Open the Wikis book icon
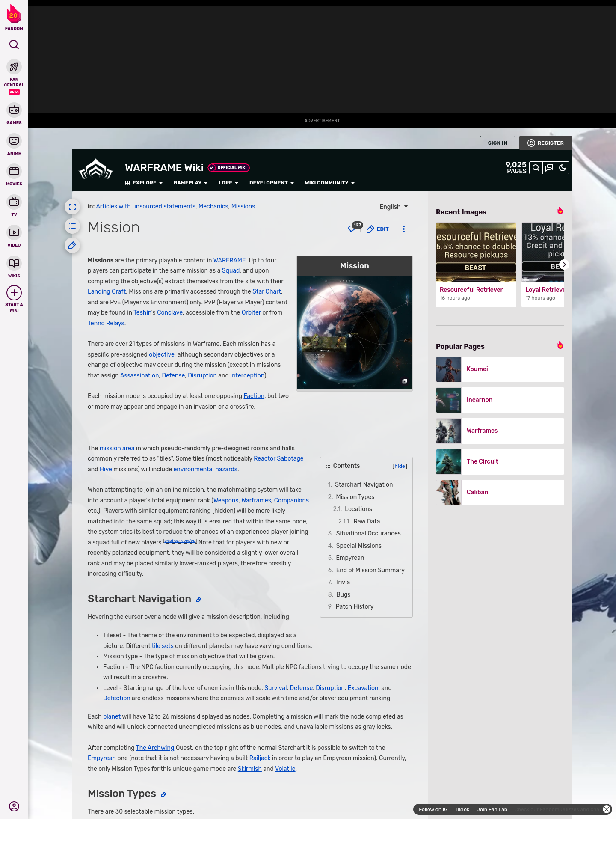This screenshot has height=856, width=616. point(14,263)
